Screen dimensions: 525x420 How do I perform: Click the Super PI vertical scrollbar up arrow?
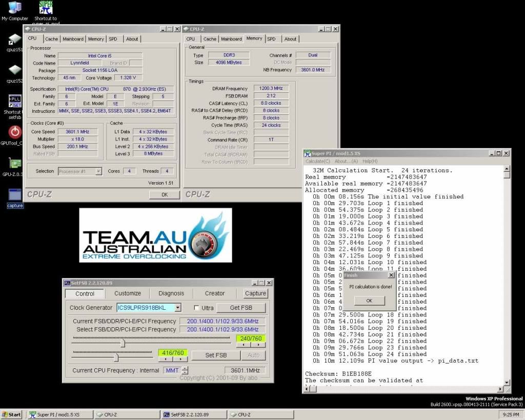point(507,169)
